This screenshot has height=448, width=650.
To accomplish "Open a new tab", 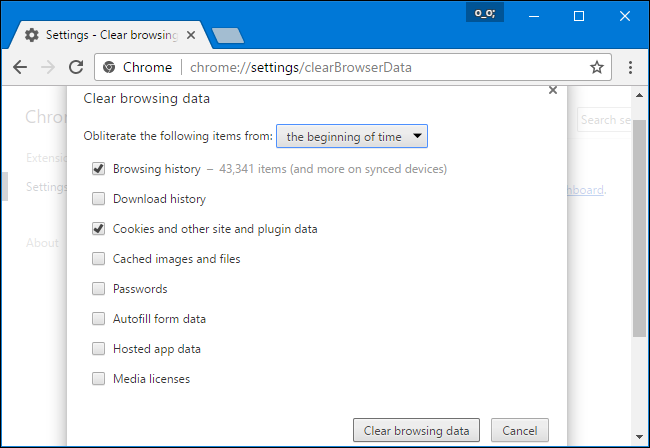I will 228,36.
